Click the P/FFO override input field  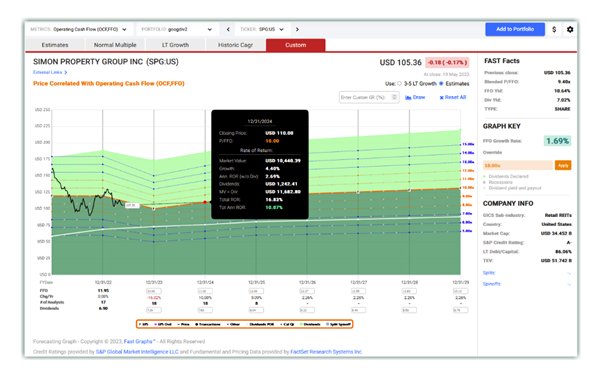pos(518,165)
